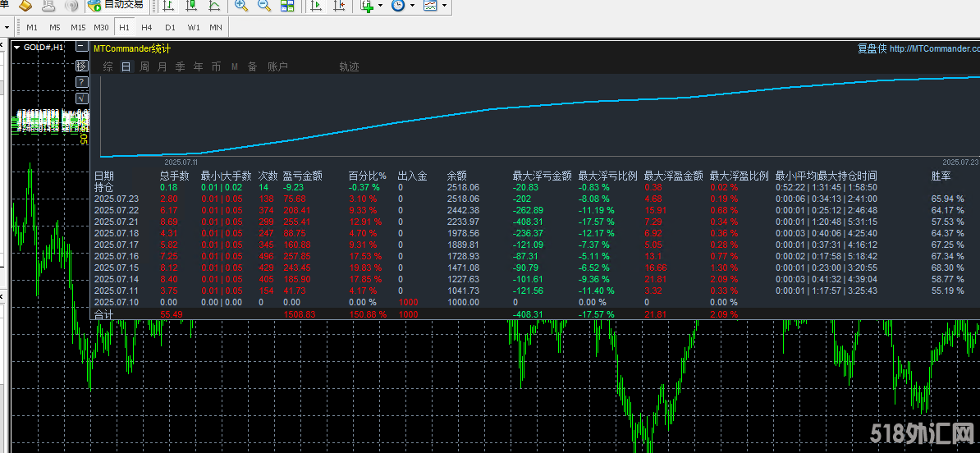Switch chart to candlestick style
This screenshot has width=980, height=453.
click(191, 6)
